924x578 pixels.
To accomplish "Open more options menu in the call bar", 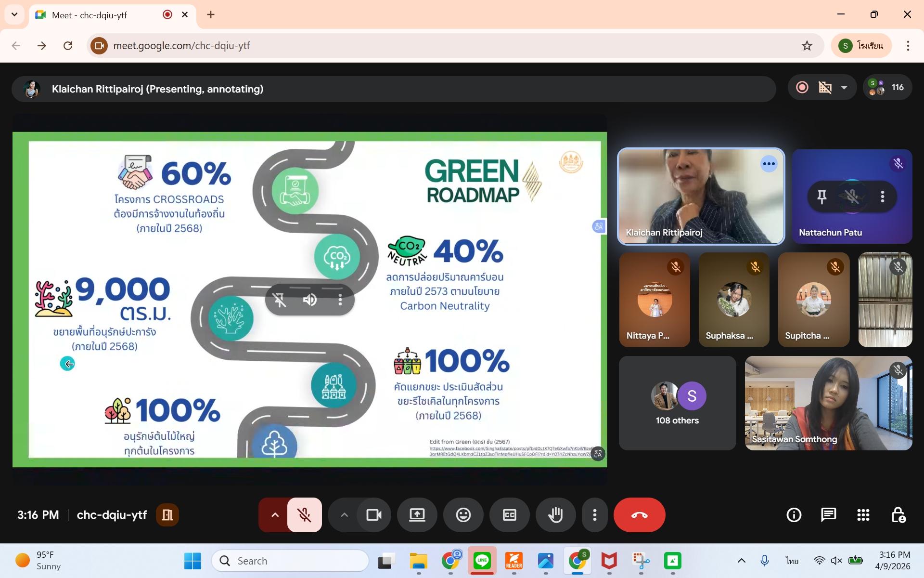I will pyautogui.click(x=595, y=515).
